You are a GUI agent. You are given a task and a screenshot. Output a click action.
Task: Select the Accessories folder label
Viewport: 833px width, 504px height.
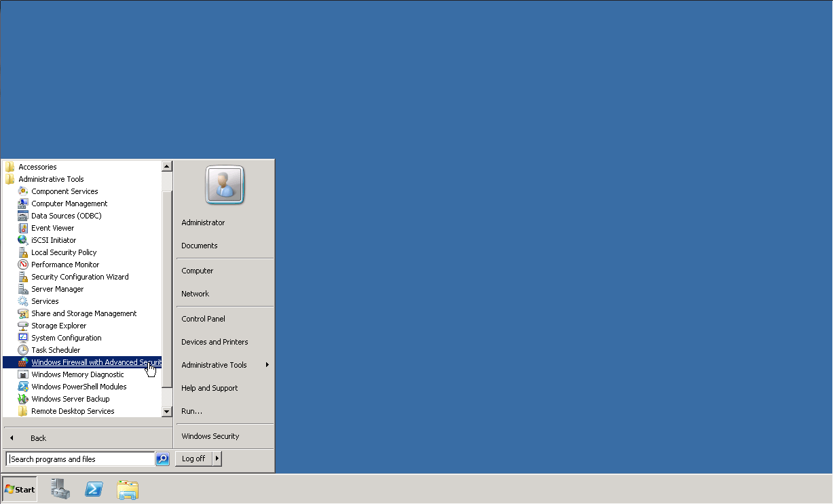(x=37, y=167)
